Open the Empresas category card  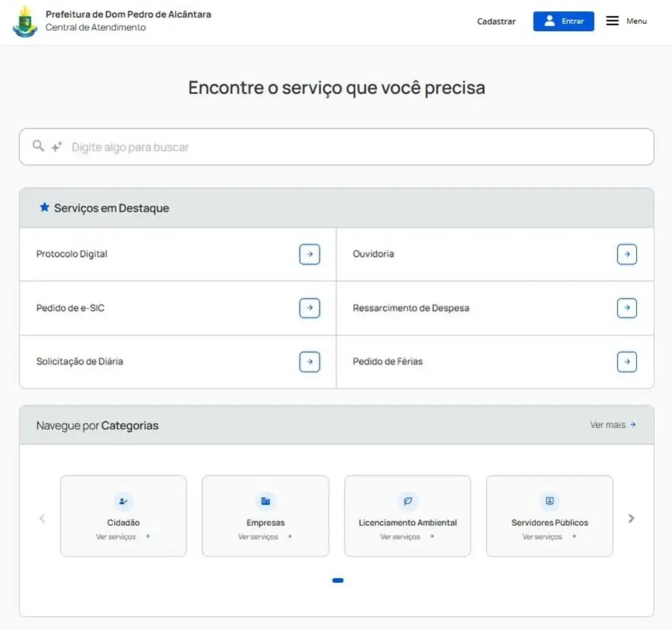[265, 516]
